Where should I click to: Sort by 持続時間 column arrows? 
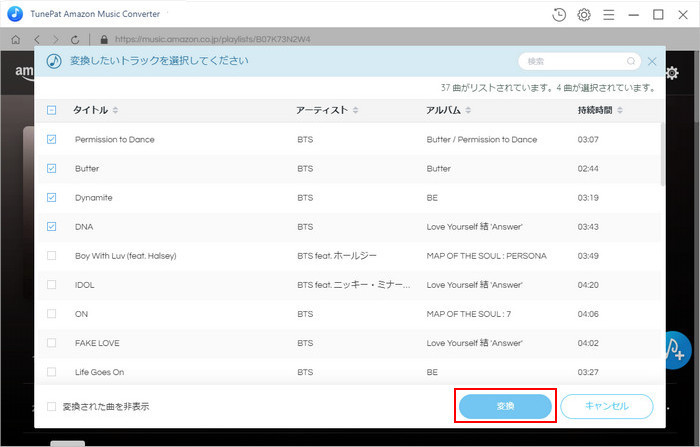[x=620, y=110]
